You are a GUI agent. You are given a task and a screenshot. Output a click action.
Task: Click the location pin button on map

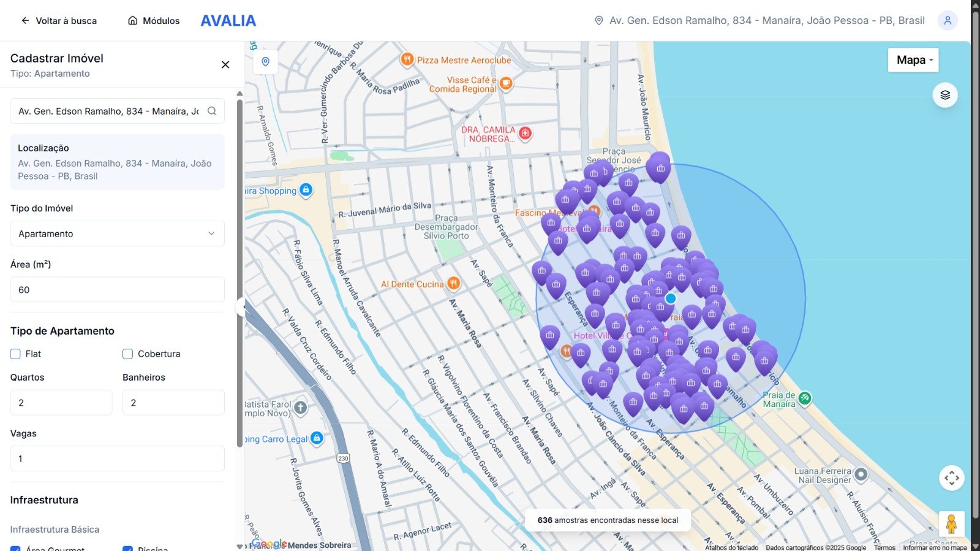click(x=265, y=62)
